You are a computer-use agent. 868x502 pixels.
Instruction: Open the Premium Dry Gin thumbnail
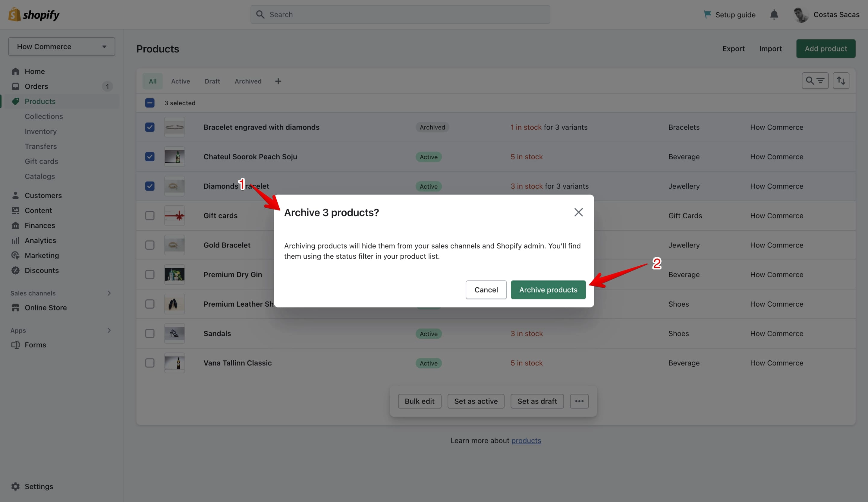174,275
